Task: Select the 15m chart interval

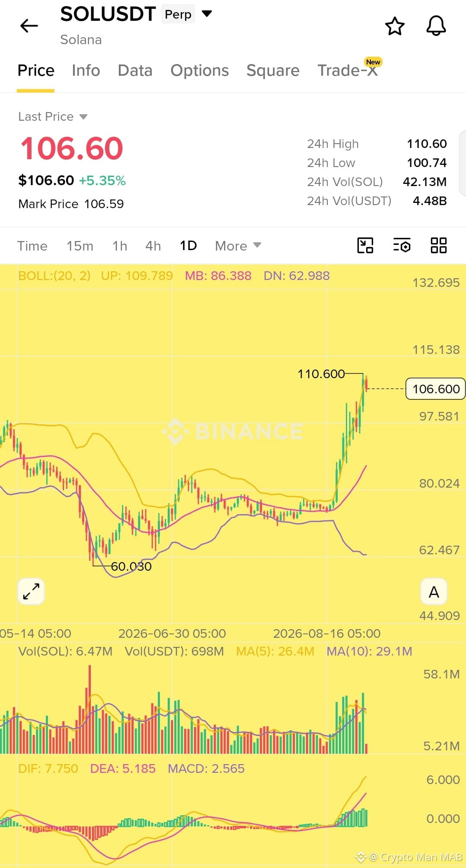Action: pos(80,246)
